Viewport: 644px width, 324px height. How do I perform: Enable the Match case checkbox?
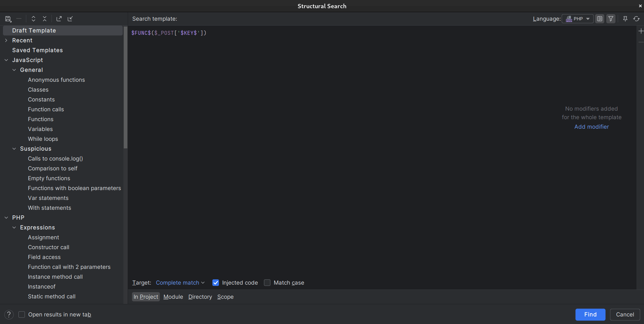(x=267, y=283)
